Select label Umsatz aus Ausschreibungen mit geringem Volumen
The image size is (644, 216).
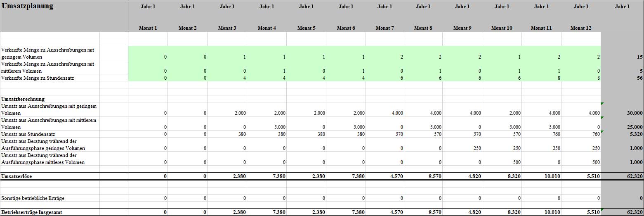coord(49,109)
